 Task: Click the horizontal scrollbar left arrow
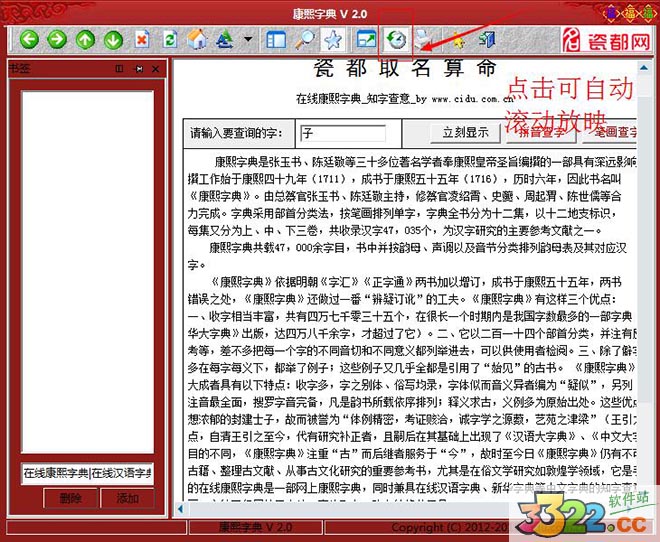(x=181, y=509)
